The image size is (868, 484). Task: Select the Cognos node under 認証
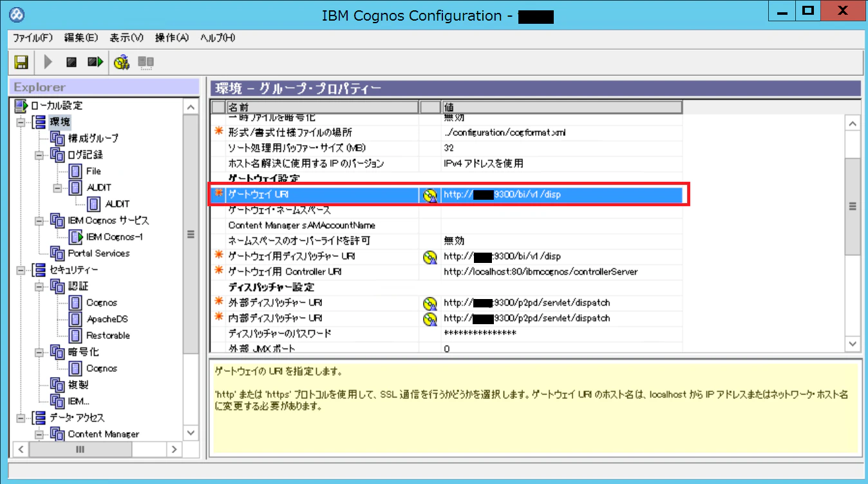click(x=102, y=303)
